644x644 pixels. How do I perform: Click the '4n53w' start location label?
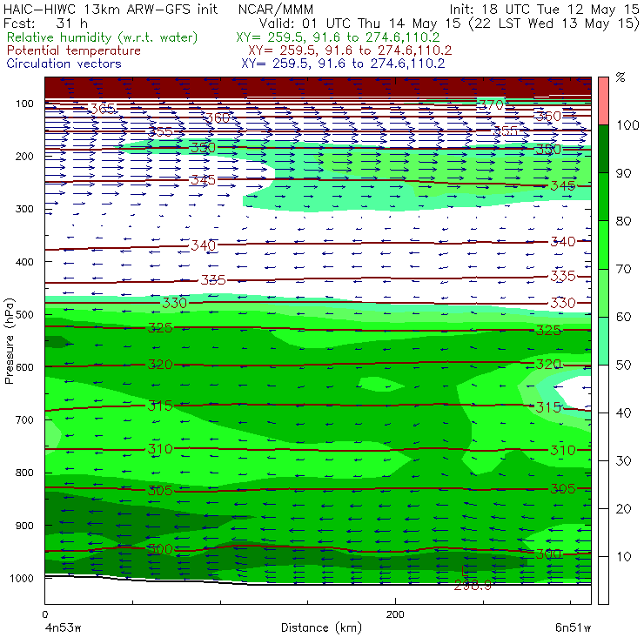(x=63, y=628)
